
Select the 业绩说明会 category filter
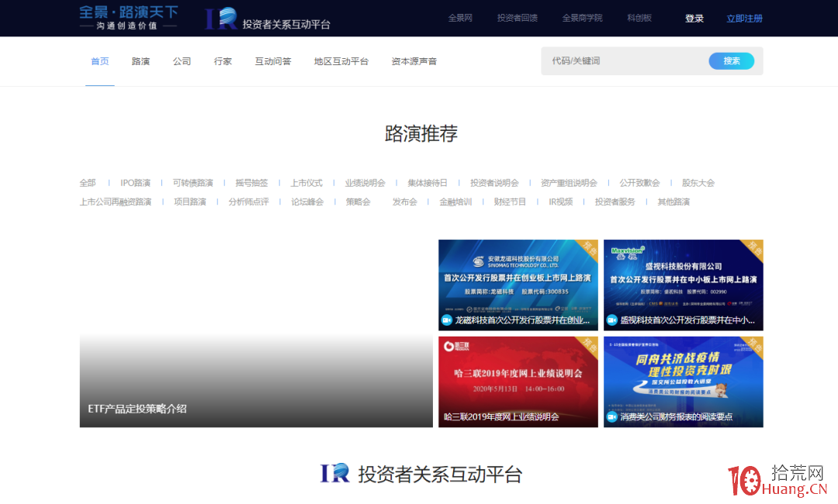(365, 182)
